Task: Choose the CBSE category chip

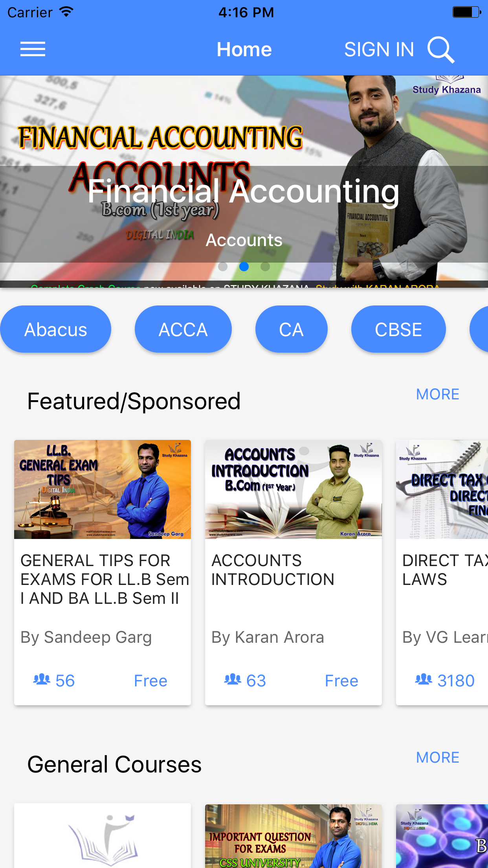Action: click(x=398, y=329)
